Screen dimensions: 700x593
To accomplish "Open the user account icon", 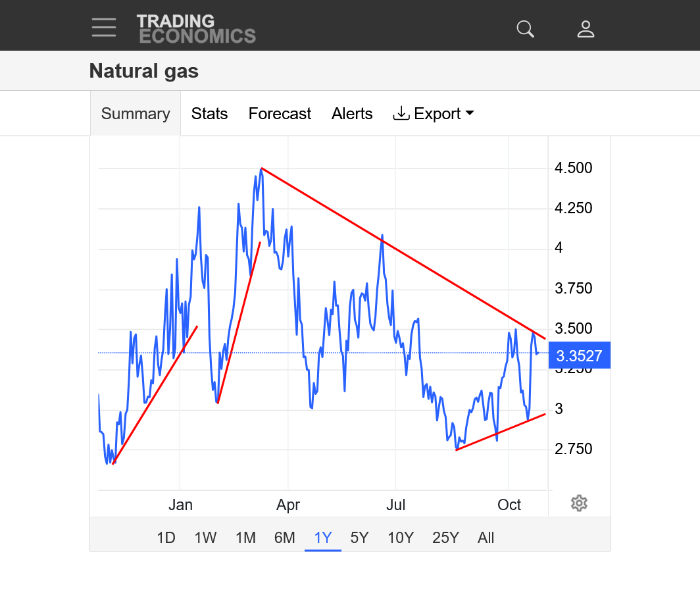I will [586, 29].
